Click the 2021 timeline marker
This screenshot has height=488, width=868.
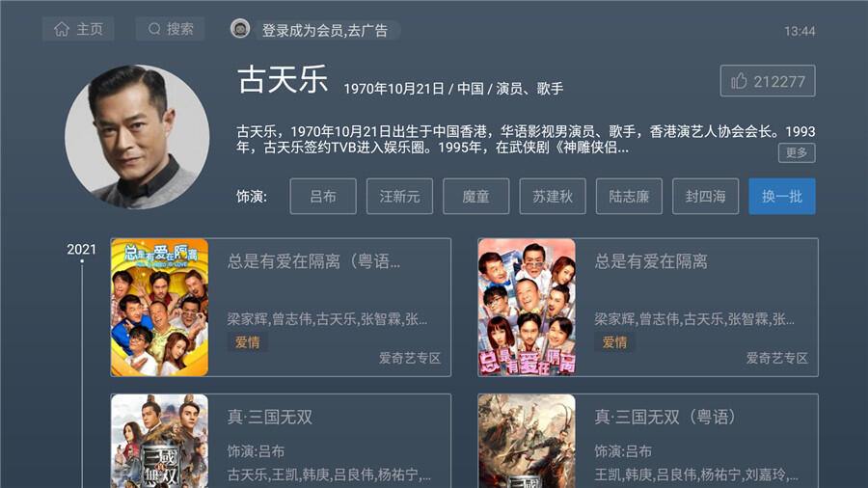[x=81, y=250]
